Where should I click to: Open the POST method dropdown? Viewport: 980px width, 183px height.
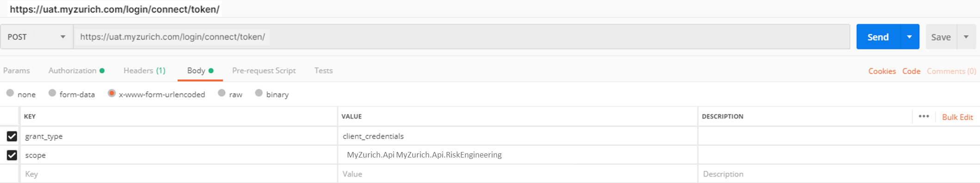click(x=37, y=37)
